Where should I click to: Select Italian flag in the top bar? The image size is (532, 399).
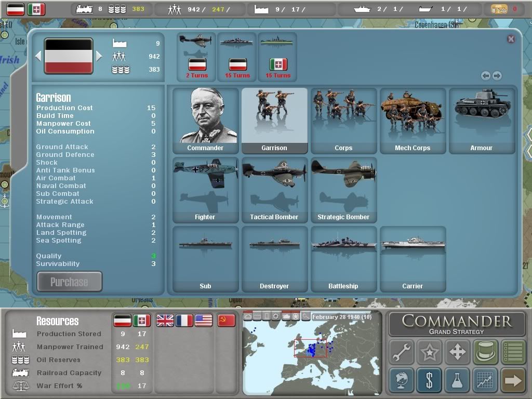pos(36,9)
